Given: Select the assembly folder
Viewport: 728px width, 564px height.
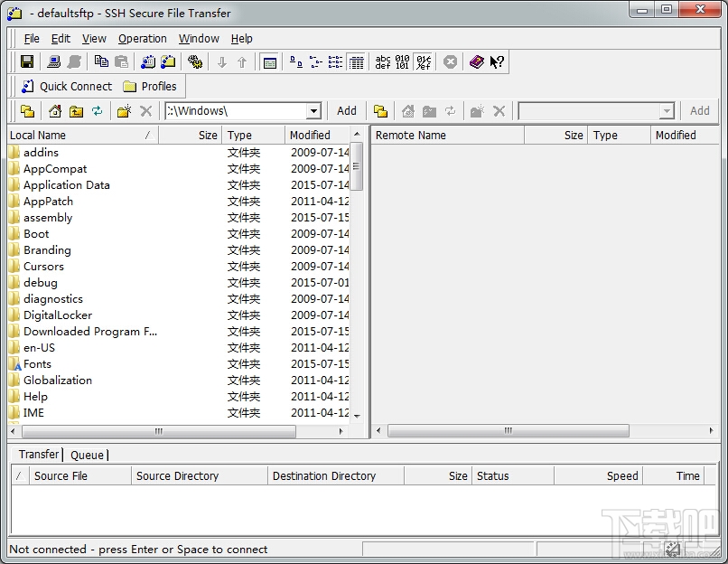Looking at the screenshot, I should click(x=48, y=218).
